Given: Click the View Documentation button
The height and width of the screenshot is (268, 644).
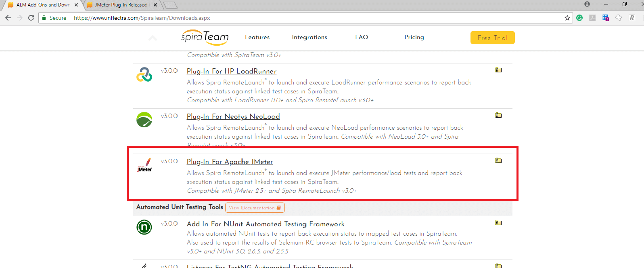Looking at the screenshot, I should [x=255, y=208].
